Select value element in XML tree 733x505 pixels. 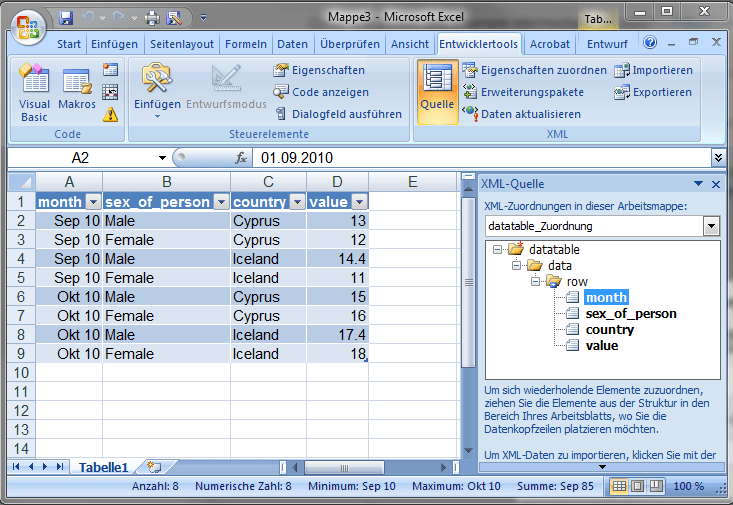[x=602, y=346]
